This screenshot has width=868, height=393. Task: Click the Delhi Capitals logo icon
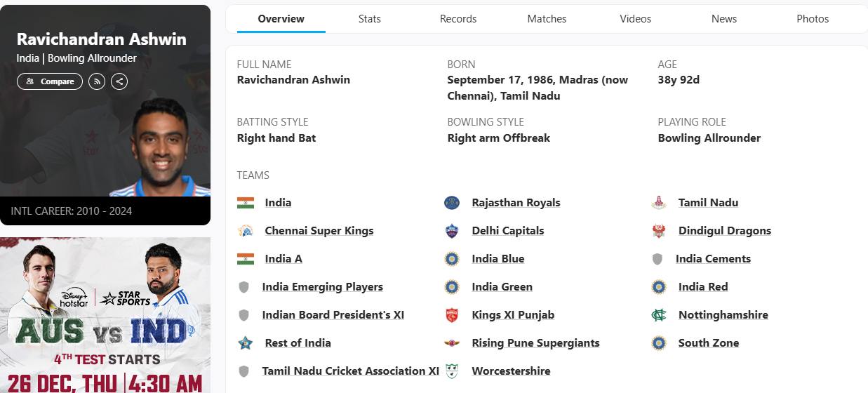(452, 231)
